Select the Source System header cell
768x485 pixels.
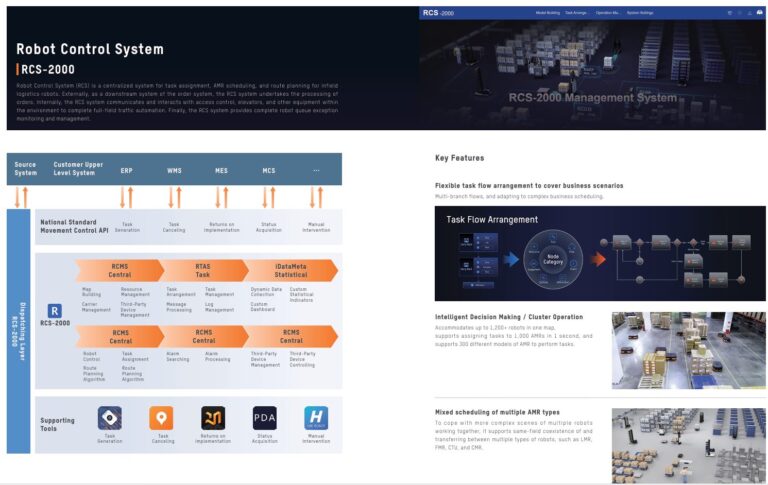(x=25, y=169)
